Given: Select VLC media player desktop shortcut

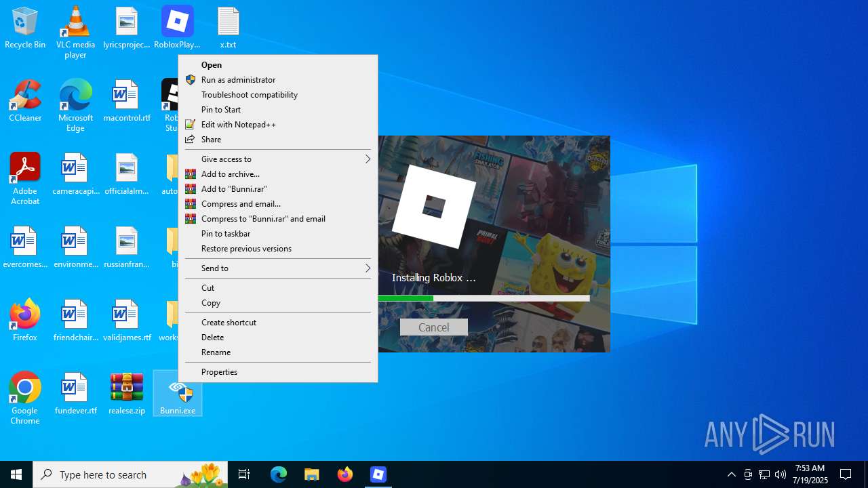Looking at the screenshot, I should 75,32.
